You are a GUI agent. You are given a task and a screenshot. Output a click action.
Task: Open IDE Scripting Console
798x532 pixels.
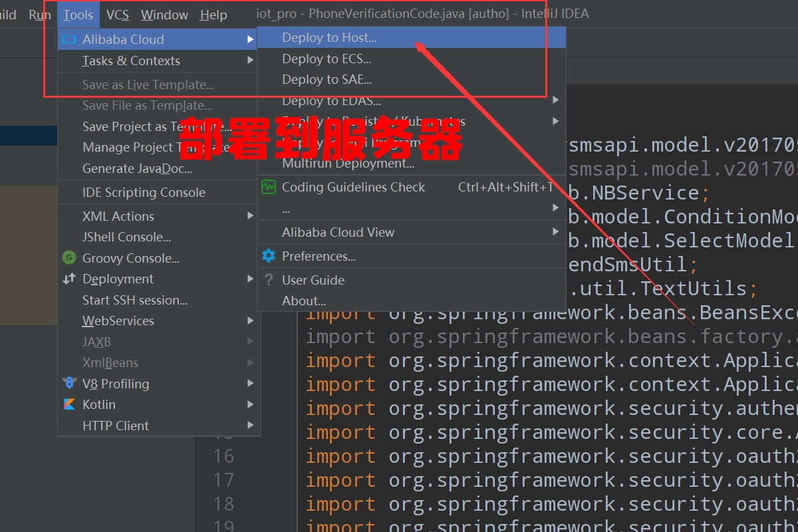click(x=158, y=192)
